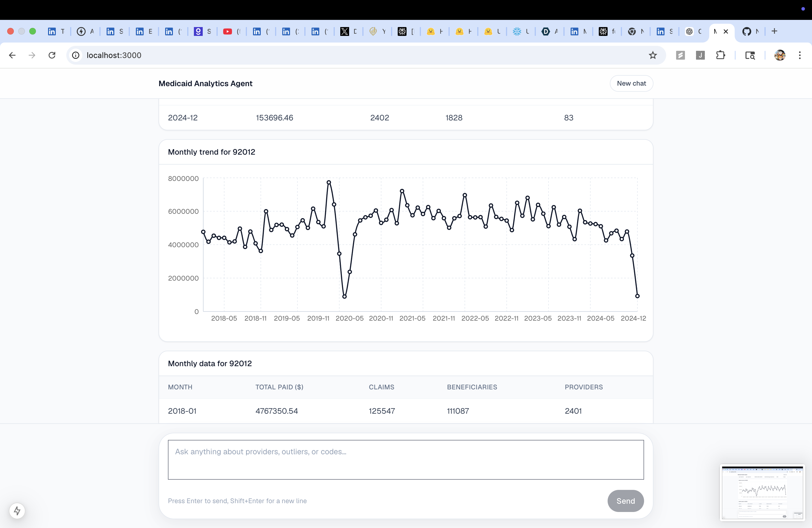Click the screenshot thumbnail preview in corner
The width and height of the screenshot is (812, 528).
coord(762,493)
